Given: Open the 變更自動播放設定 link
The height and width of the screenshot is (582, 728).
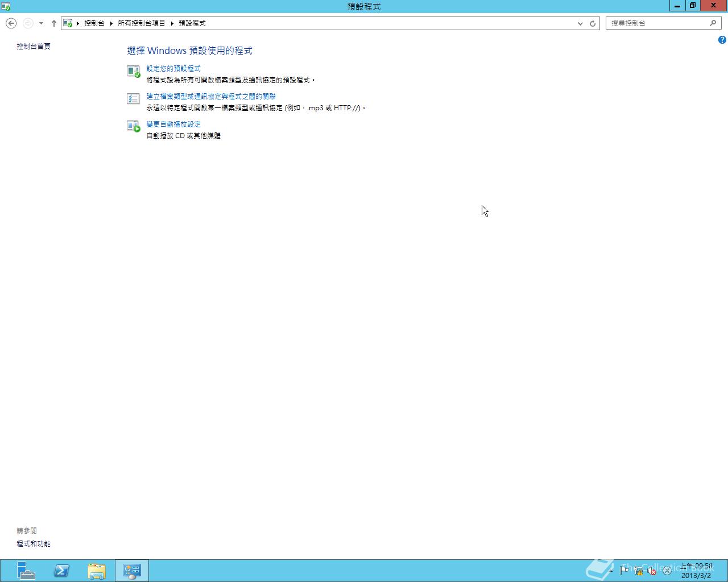Looking at the screenshot, I should [x=173, y=124].
